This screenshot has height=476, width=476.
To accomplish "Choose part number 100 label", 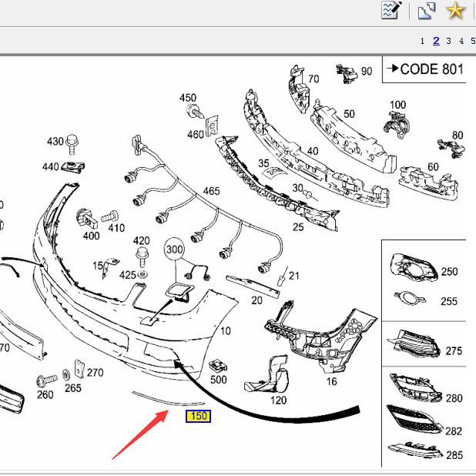I will pyautogui.click(x=397, y=105).
